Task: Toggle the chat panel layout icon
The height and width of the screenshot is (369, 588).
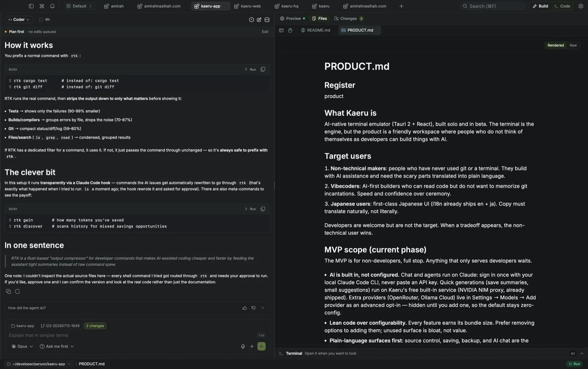Action: coord(267,19)
